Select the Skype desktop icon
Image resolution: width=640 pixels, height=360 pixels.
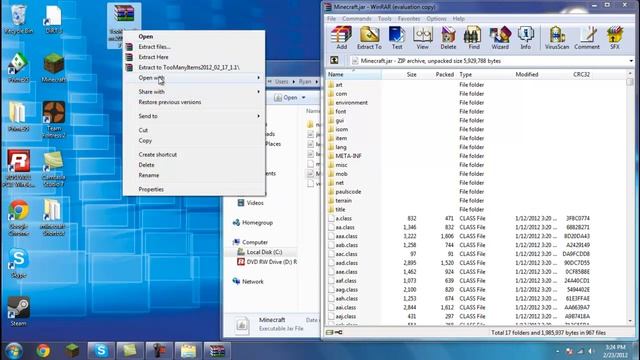point(18,263)
